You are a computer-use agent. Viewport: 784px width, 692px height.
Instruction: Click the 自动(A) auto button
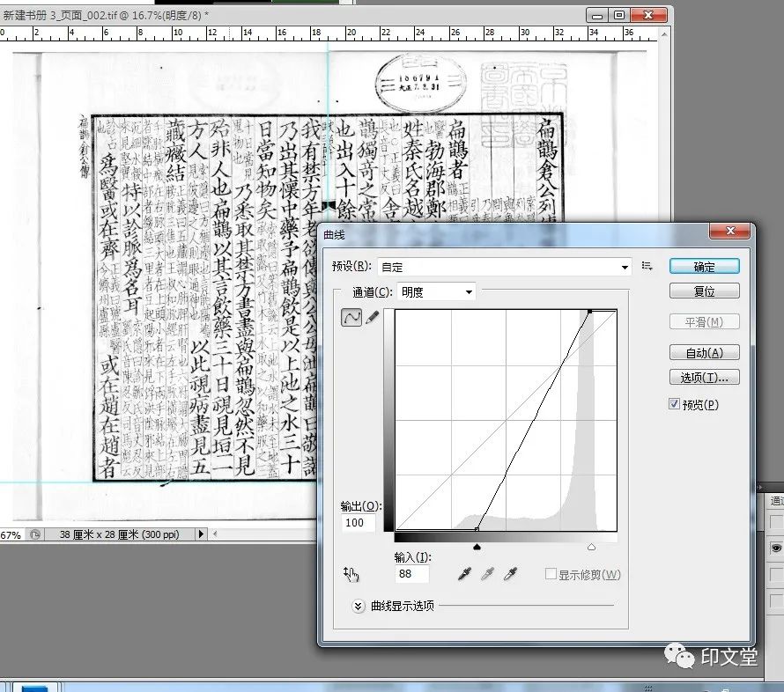[704, 352]
